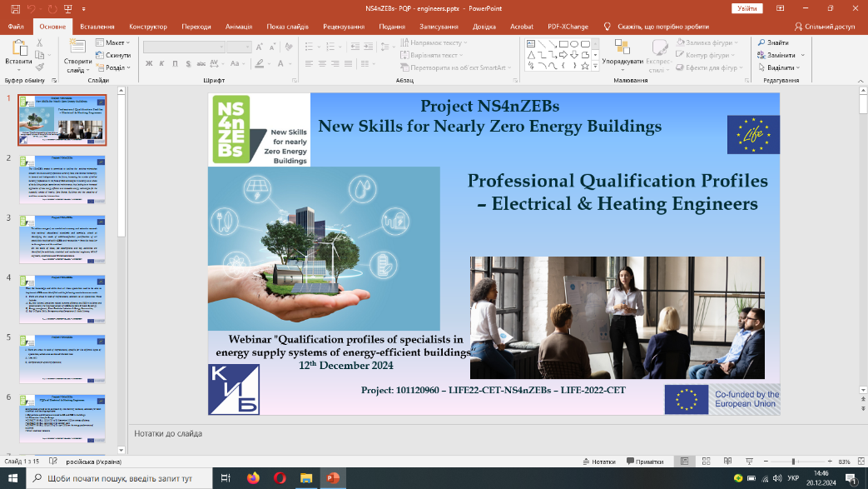Click the Share (Спільний доступ) button
The image size is (868, 489).
(x=824, y=27)
